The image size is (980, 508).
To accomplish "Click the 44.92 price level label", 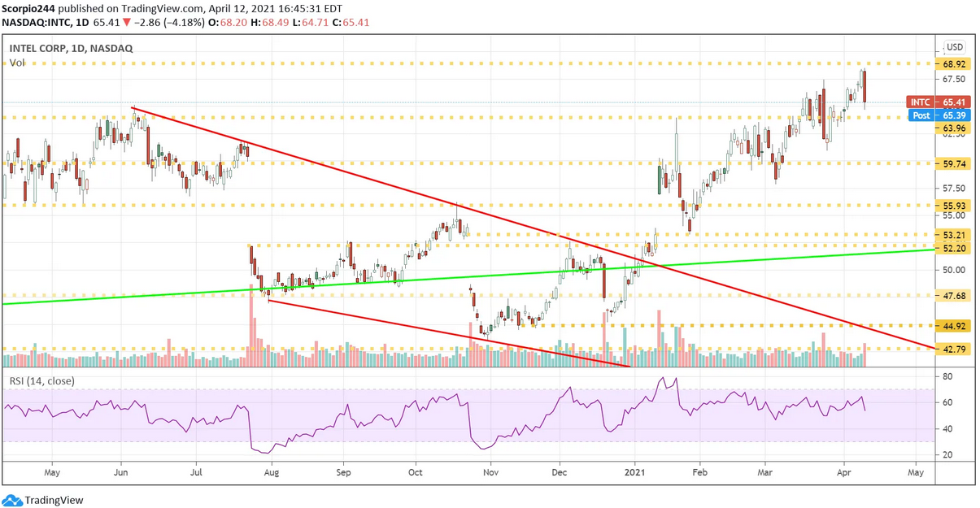I will click(x=953, y=326).
